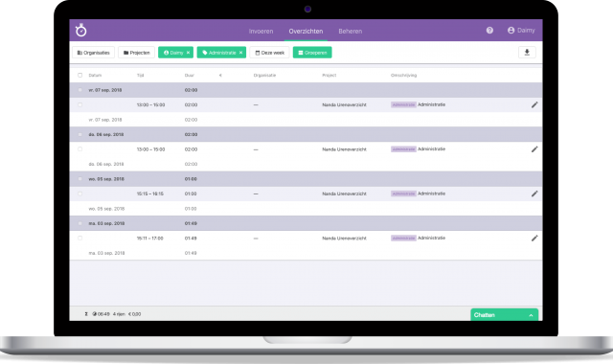This screenshot has width=613, height=364.
Task: Edit the ma. 03 sep. entry pencil icon
Action: coord(534,239)
